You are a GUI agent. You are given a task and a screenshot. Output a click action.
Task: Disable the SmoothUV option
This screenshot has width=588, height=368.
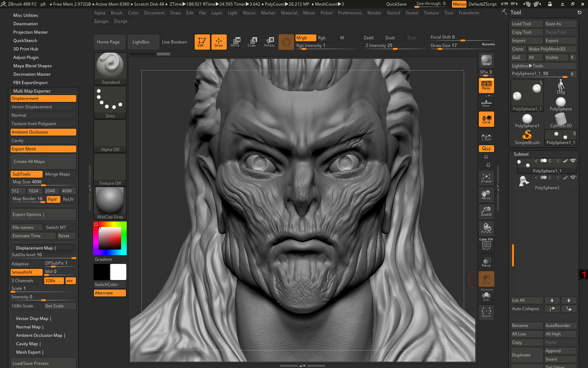coord(27,272)
